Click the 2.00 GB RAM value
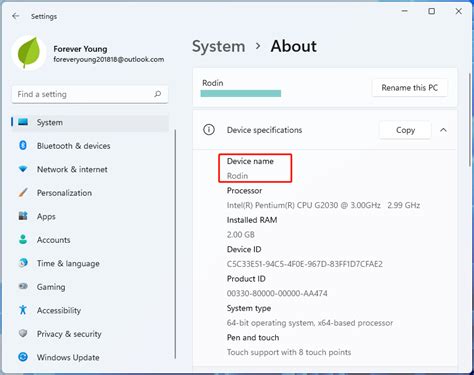The width and height of the screenshot is (474, 375). tap(241, 235)
